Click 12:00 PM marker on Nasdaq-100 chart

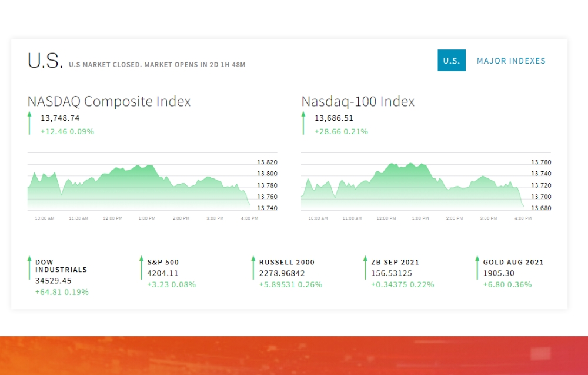click(386, 218)
